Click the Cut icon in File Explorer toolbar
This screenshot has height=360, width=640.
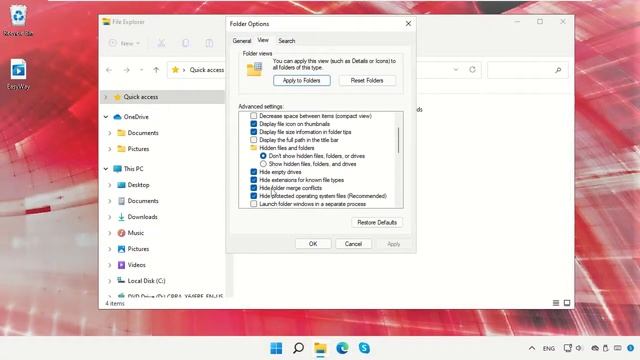click(161, 43)
